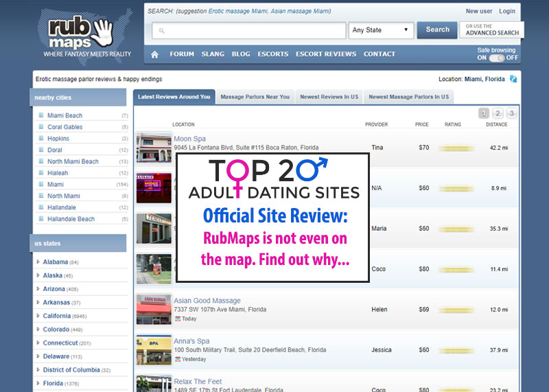Image resolution: width=549 pixels, height=392 pixels.
Task: Open the Moon Spa thumbnail photo
Action: click(154, 148)
